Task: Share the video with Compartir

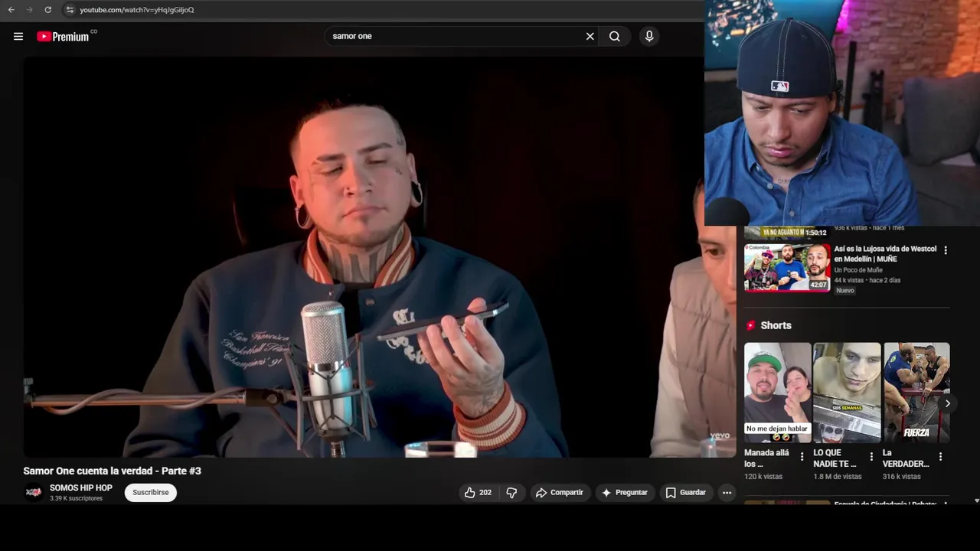Action: [x=560, y=493]
